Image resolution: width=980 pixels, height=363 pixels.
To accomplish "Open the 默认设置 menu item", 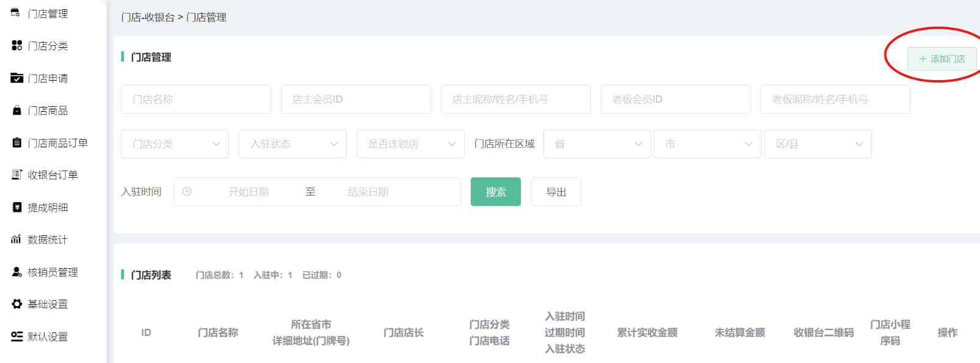I will (x=48, y=337).
